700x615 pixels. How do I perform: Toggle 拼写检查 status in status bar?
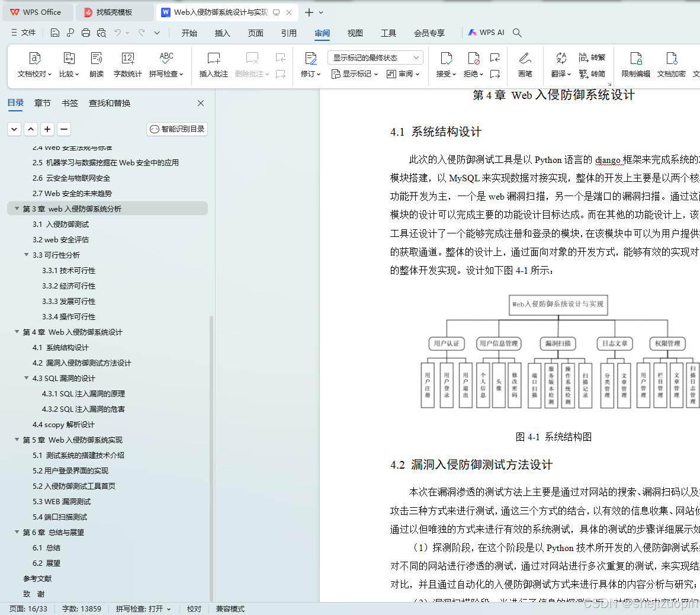click(143, 608)
